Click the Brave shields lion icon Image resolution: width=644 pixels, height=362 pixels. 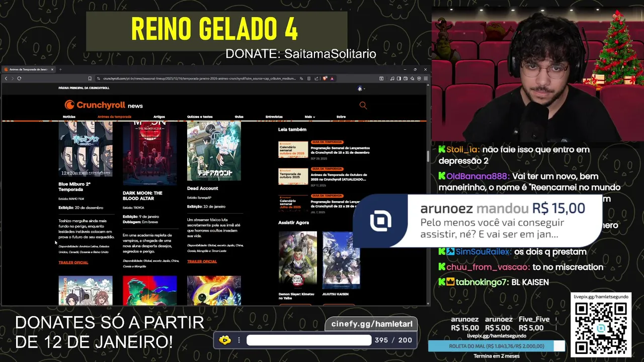coord(325,78)
